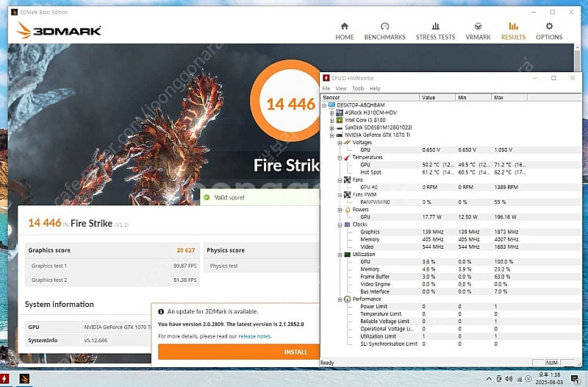Open the BENCHMARKS section in 3DMark
588x387 pixels.
384,31
